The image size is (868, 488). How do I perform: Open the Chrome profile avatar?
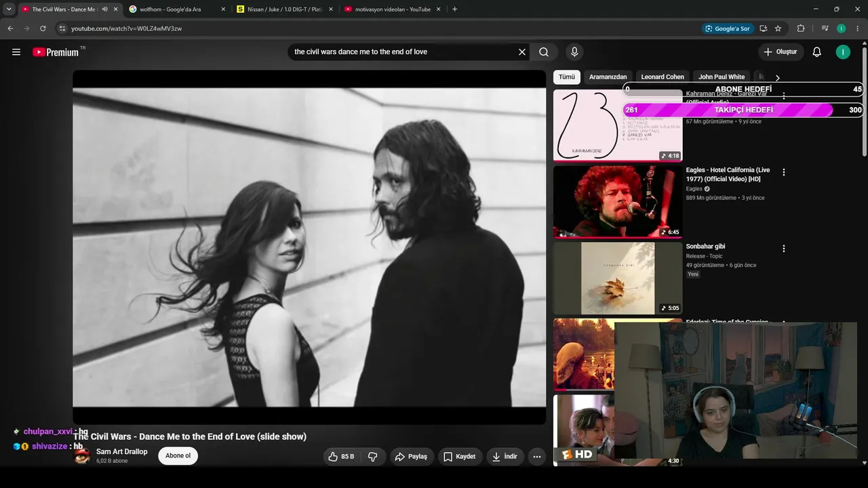(842, 28)
